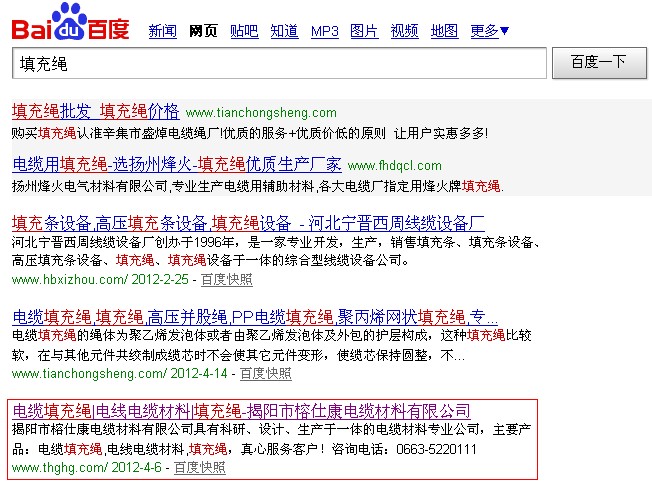Open the 地图 maps tab
The width and height of the screenshot is (652, 487).
[x=445, y=31]
